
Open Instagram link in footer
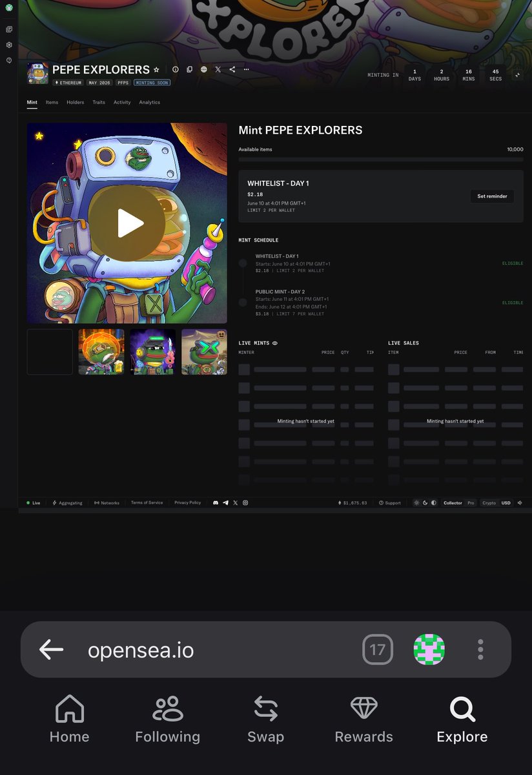click(x=245, y=502)
